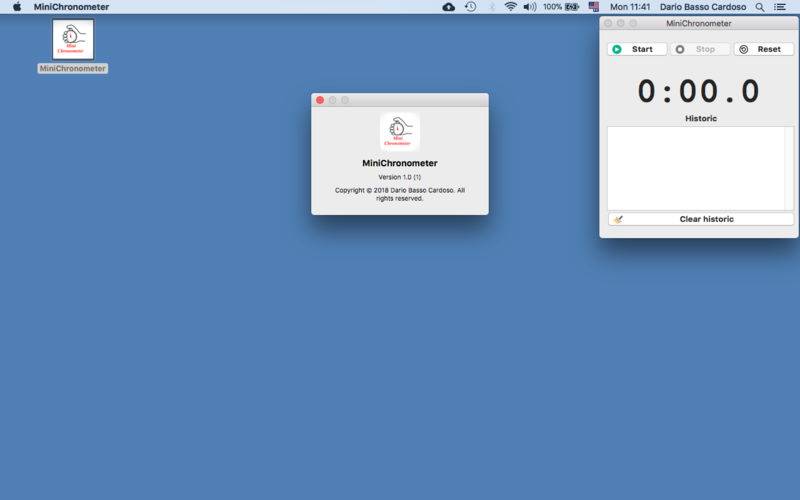800x500 pixels.
Task: Click the MiniChronometer name in About dialog
Action: point(399,163)
